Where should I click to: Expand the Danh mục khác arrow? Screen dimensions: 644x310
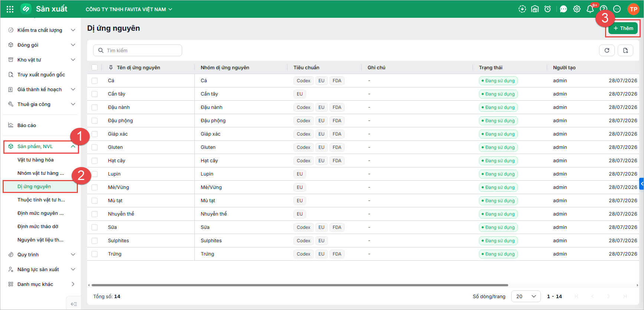tap(73, 284)
